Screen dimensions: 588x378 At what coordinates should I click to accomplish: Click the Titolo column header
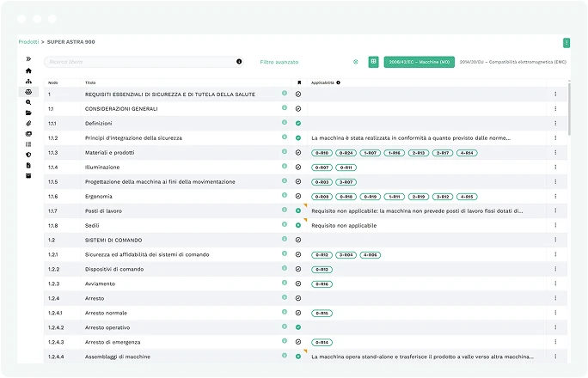90,82
